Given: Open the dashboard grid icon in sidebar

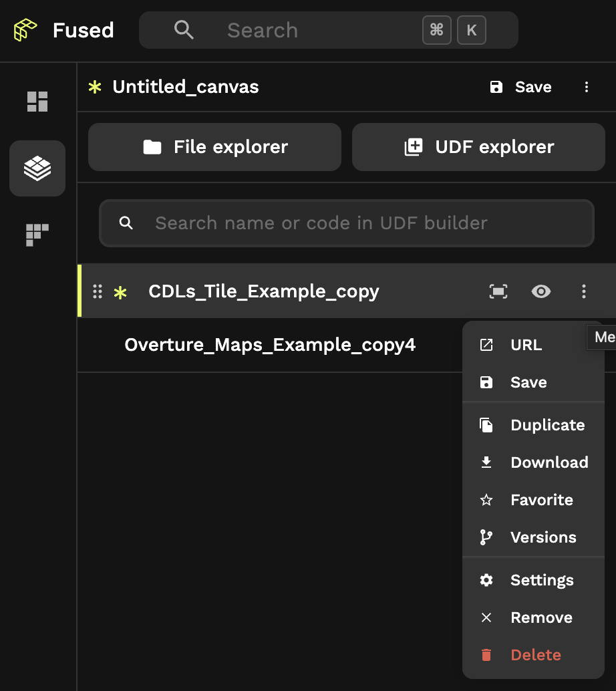Looking at the screenshot, I should click(37, 101).
